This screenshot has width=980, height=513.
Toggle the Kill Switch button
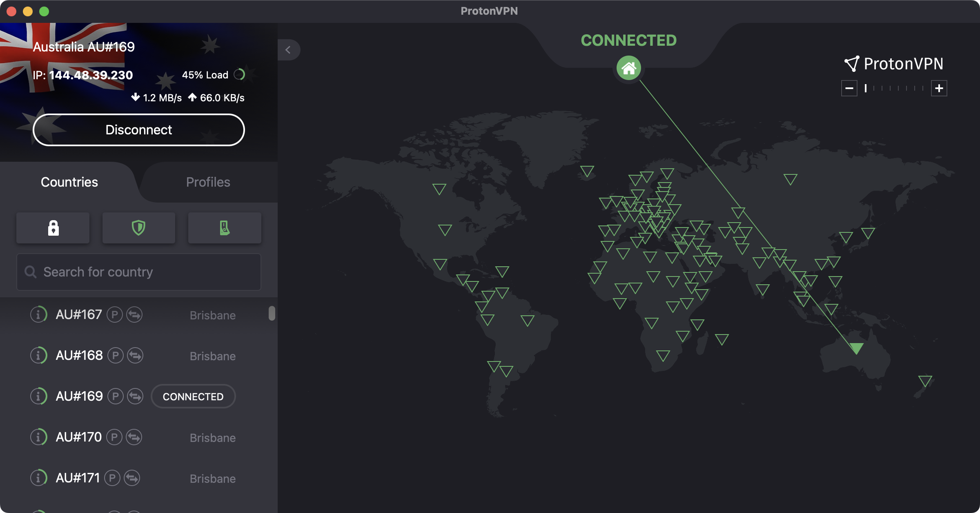click(x=225, y=228)
